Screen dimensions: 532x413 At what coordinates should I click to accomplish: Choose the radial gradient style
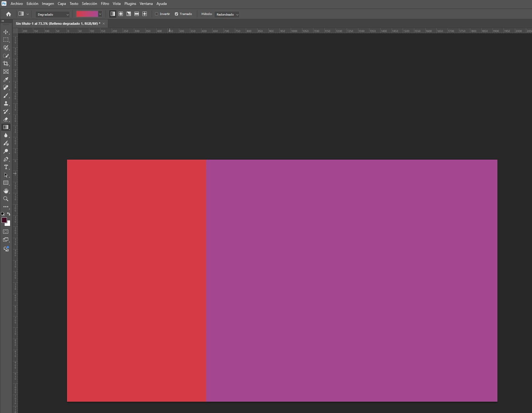pos(121,14)
